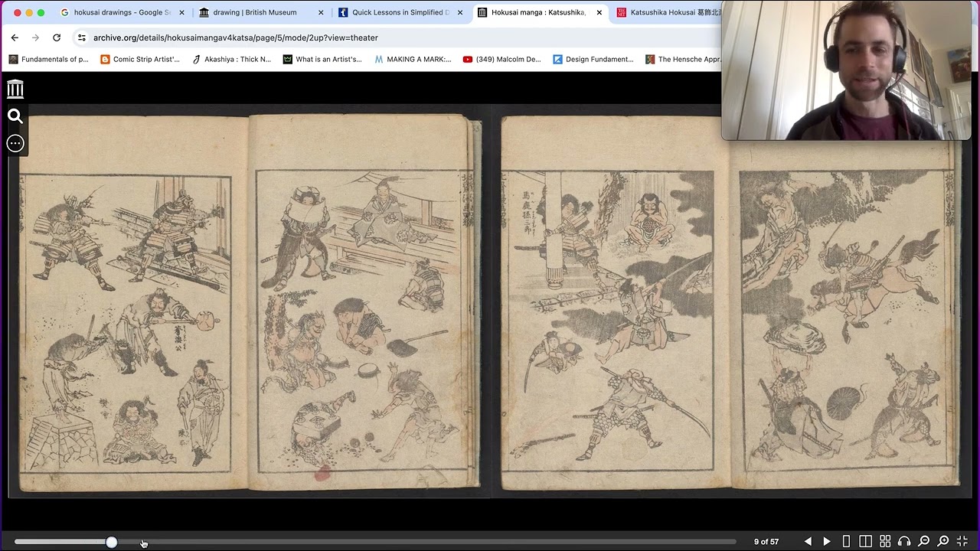Screen dimensions: 980x551
Task: Zoom out of the book
Action: click(x=924, y=541)
